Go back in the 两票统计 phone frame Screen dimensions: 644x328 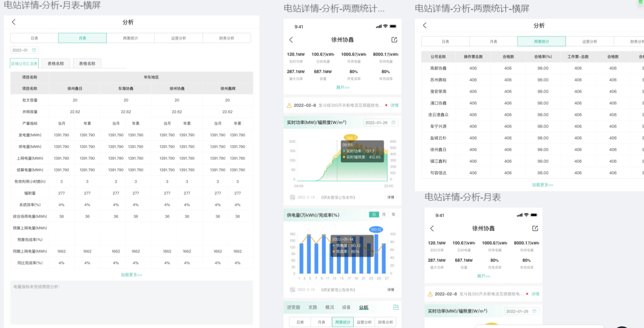[x=291, y=40]
